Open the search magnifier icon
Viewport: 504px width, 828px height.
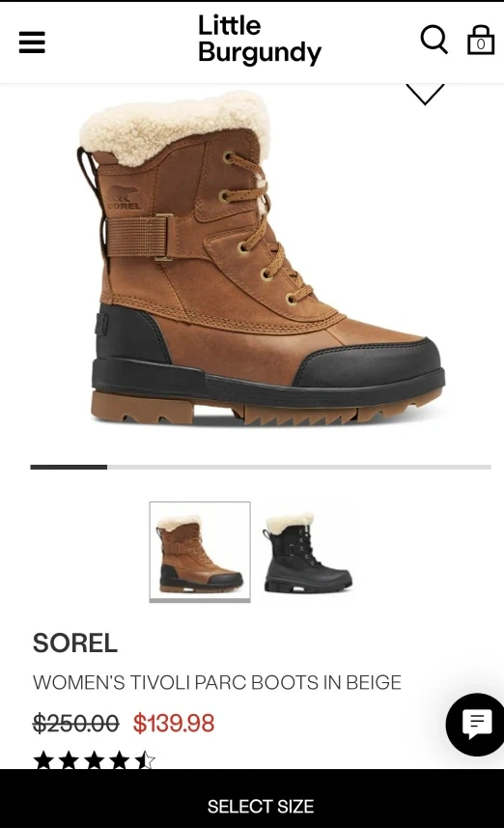point(434,41)
